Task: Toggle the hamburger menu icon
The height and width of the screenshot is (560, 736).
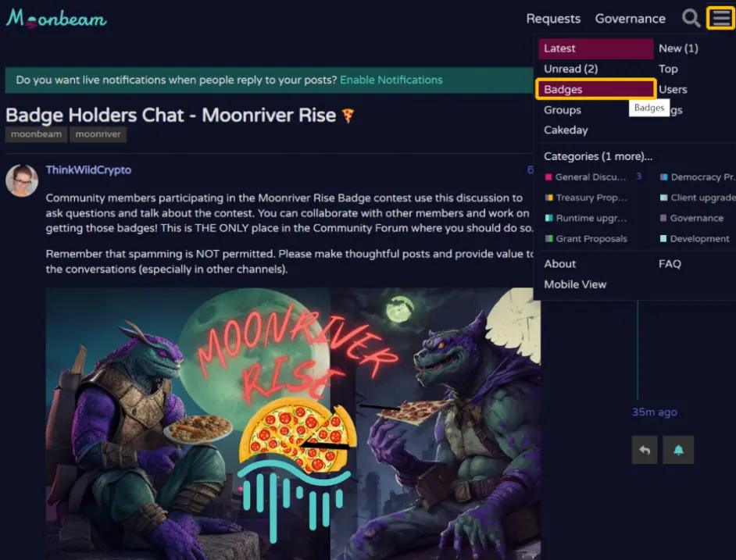Action: pyautogui.click(x=721, y=18)
